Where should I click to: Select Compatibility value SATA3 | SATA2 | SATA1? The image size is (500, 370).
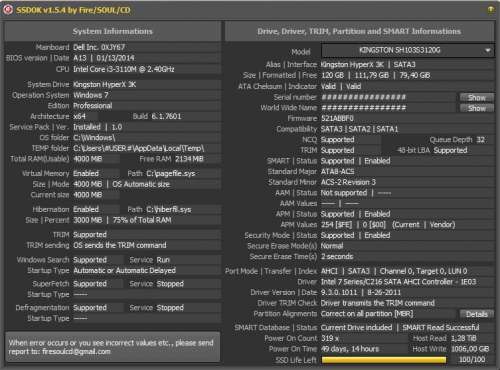(x=359, y=129)
